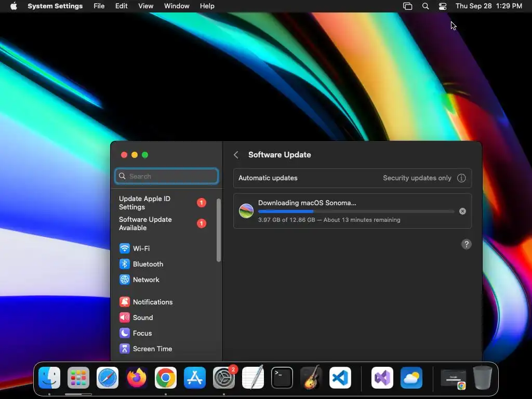Cancel the macOS Sonoma download
The width and height of the screenshot is (532, 399).
(x=462, y=211)
